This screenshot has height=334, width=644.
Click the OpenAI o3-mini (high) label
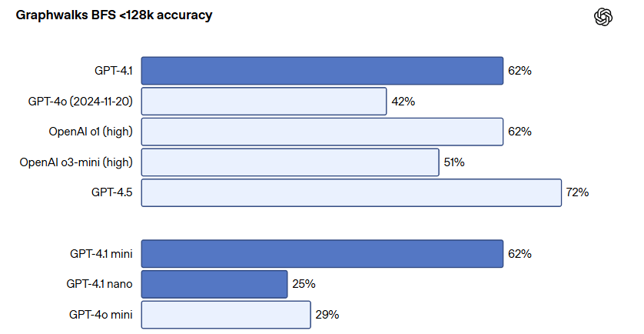76,162
